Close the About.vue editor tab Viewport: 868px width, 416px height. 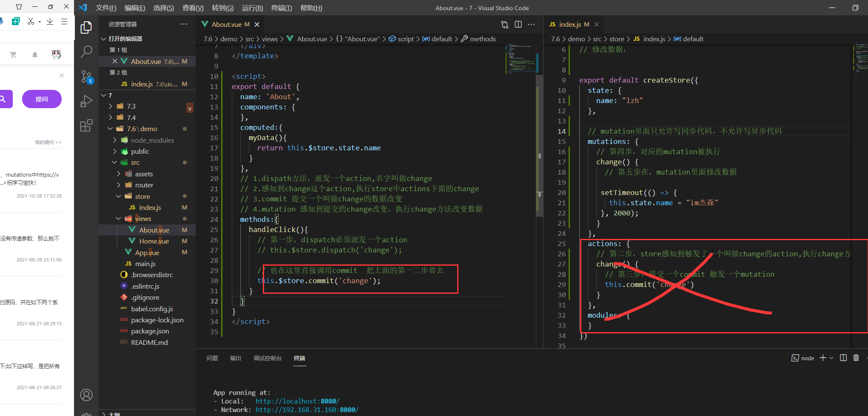tap(257, 25)
